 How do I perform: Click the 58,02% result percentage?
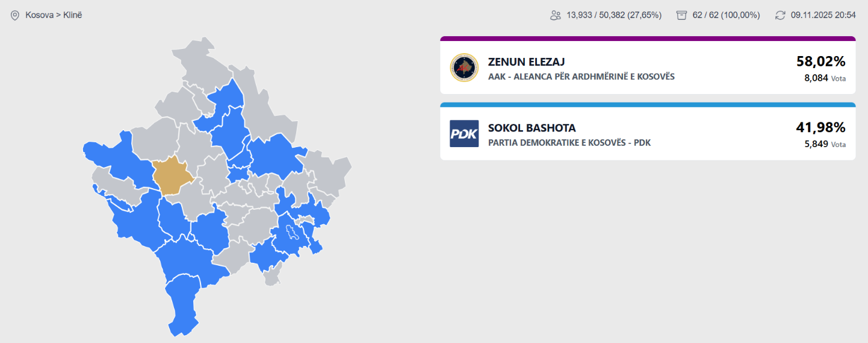(820, 61)
